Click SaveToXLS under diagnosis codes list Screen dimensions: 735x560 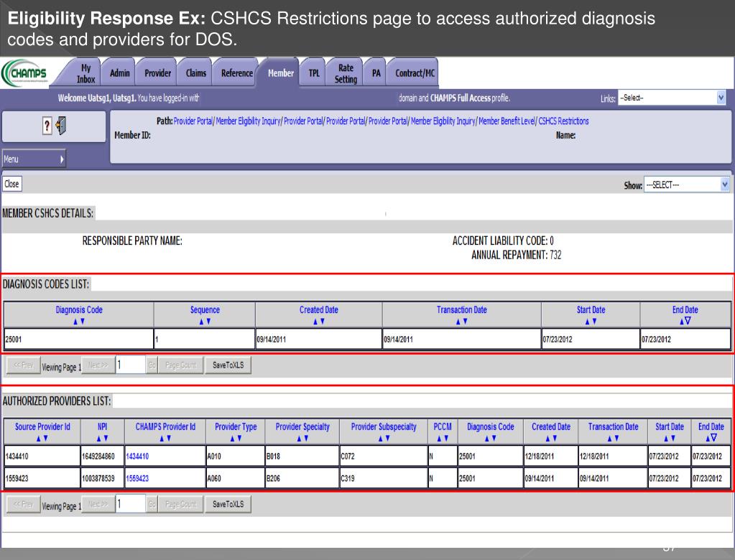click(x=228, y=365)
